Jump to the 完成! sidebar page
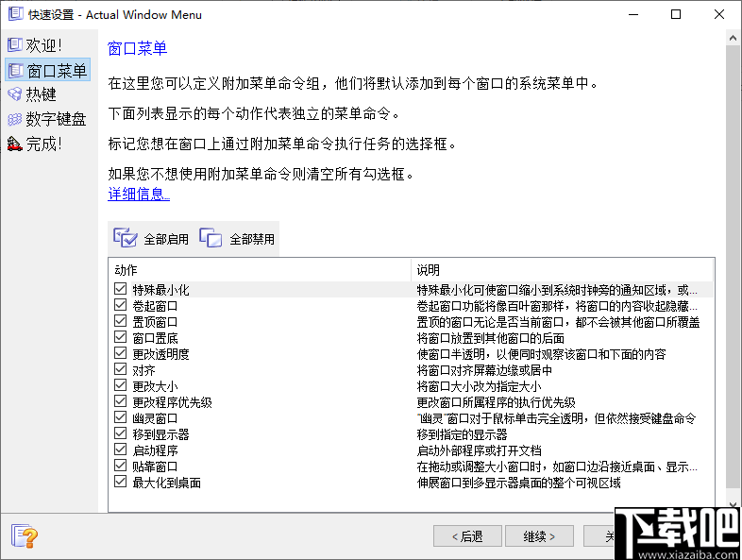Screen dimensions: 742x560 tap(35, 144)
